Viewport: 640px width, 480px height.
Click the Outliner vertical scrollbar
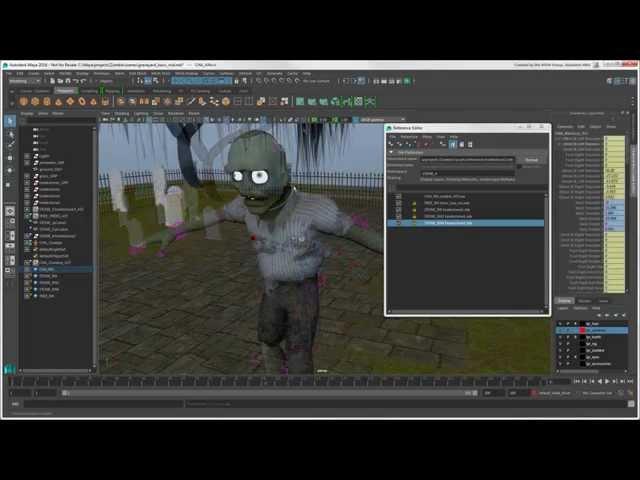(94, 247)
